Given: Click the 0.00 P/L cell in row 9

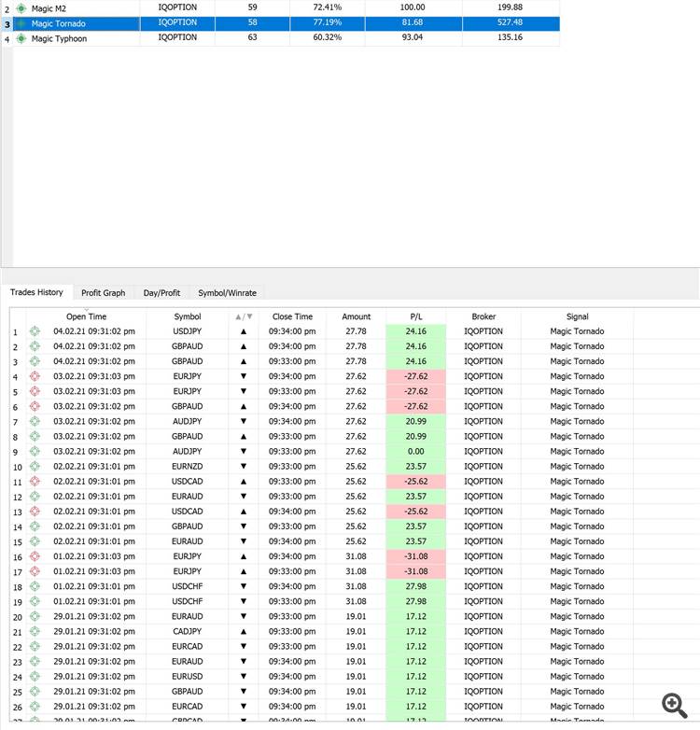Looking at the screenshot, I should click(x=416, y=451).
